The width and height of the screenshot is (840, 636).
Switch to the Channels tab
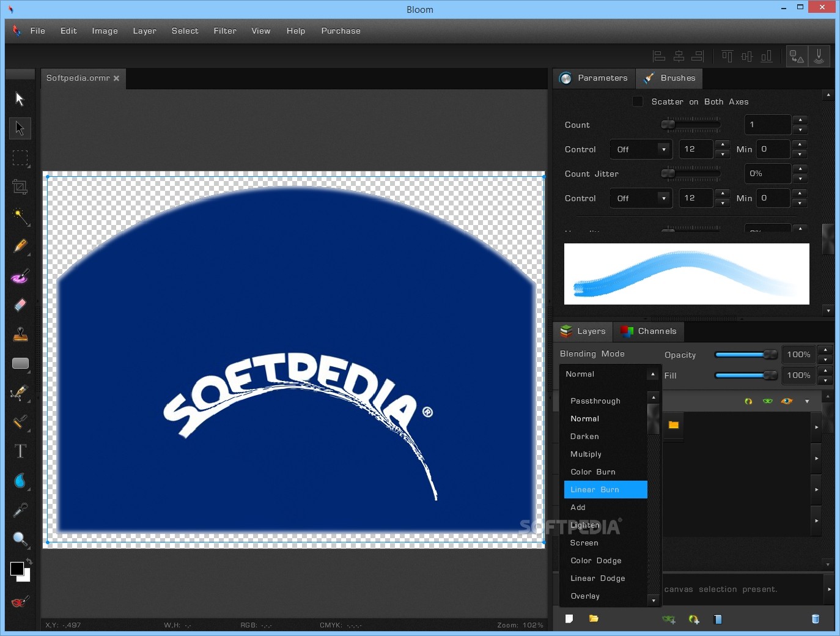point(649,331)
